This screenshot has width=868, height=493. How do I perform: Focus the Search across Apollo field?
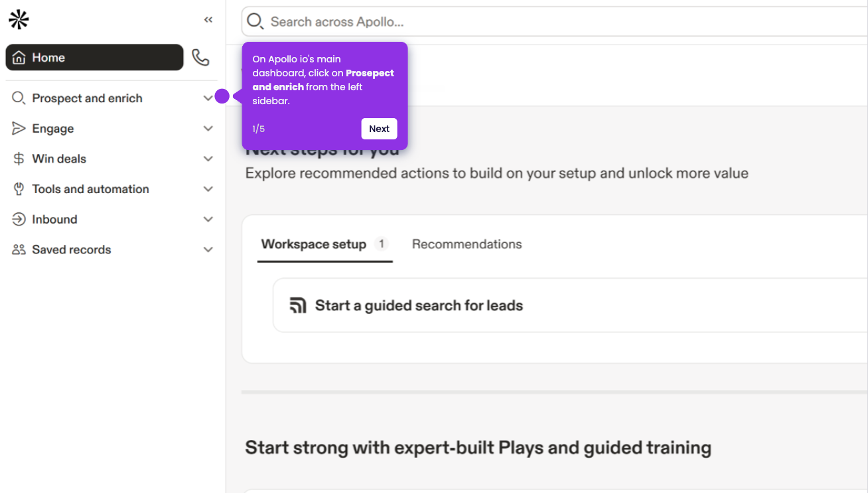555,22
